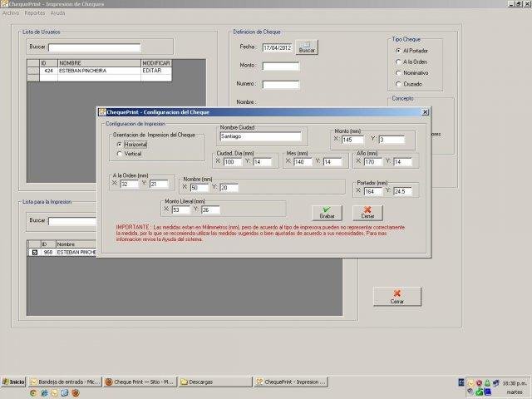Viewport: 532px width, 399px height.
Task: Click the Mes Y field
Action: click(x=332, y=162)
